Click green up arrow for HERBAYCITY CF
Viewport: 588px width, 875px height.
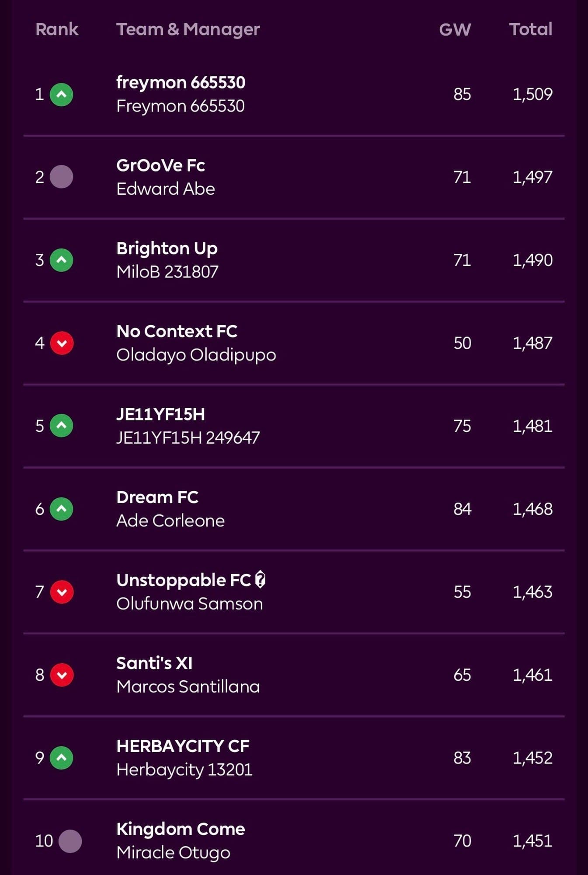coord(61,758)
